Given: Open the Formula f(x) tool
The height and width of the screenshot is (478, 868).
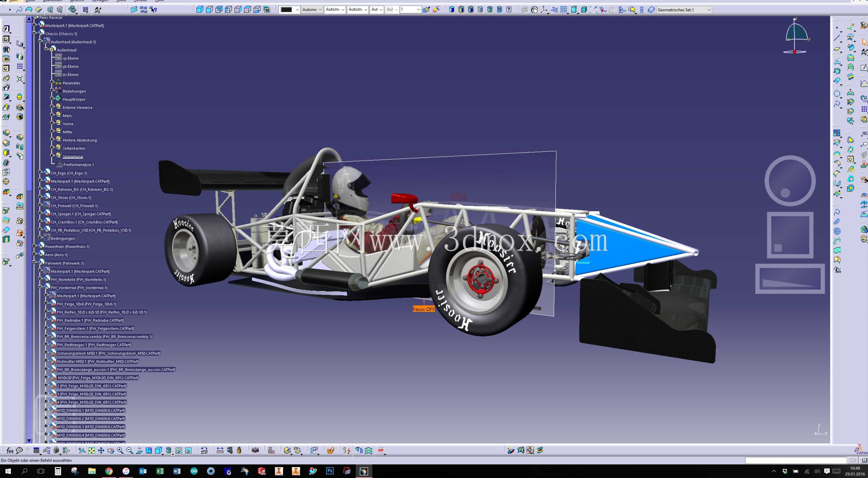Looking at the screenshot, I should (10, 450).
